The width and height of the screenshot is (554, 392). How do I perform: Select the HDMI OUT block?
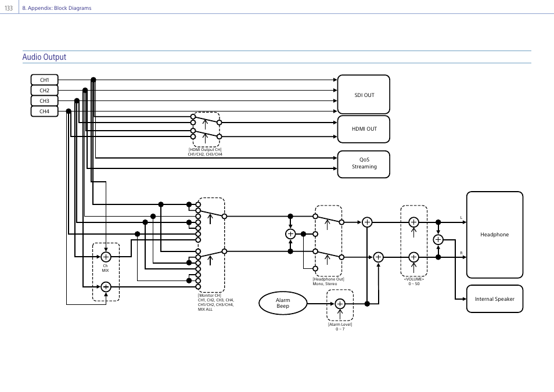tap(364, 129)
